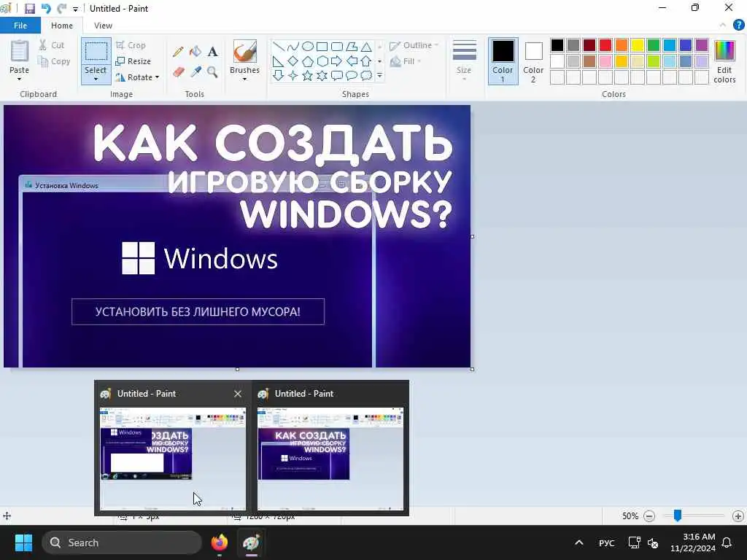747x560 pixels.
Task: Pick the red color swatch
Action: click(x=605, y=45)
